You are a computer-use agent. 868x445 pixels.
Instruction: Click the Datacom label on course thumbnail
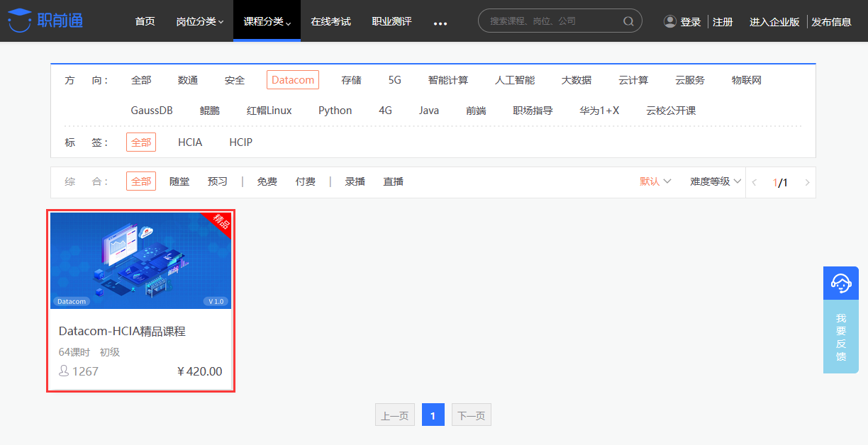point(72,301)
